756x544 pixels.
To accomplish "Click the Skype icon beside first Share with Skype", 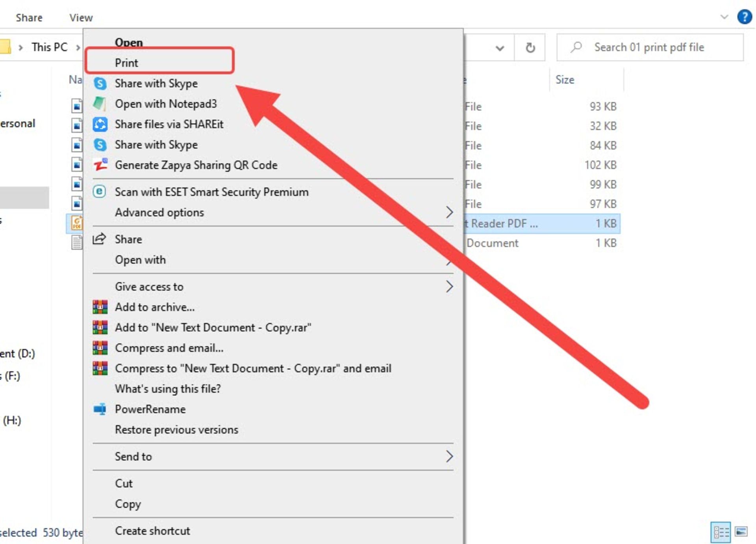I will (100, 84).
